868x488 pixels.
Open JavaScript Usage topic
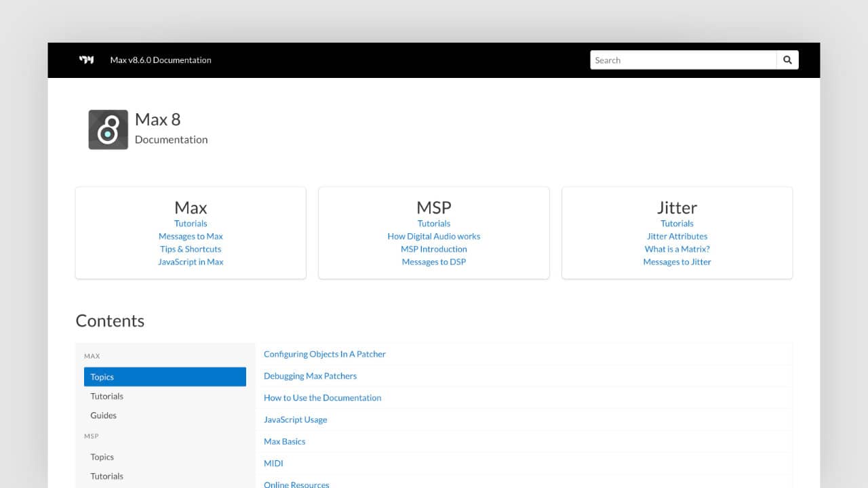(x=296, y=420)
